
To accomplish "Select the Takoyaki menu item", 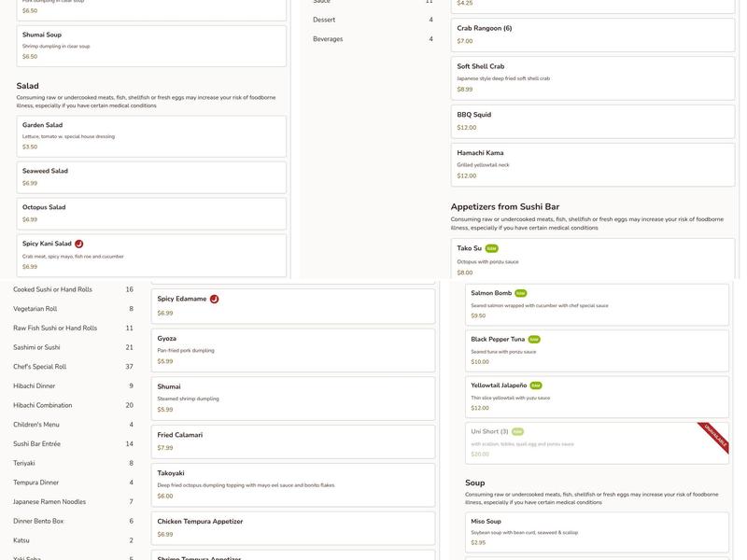I will [292, 484].
